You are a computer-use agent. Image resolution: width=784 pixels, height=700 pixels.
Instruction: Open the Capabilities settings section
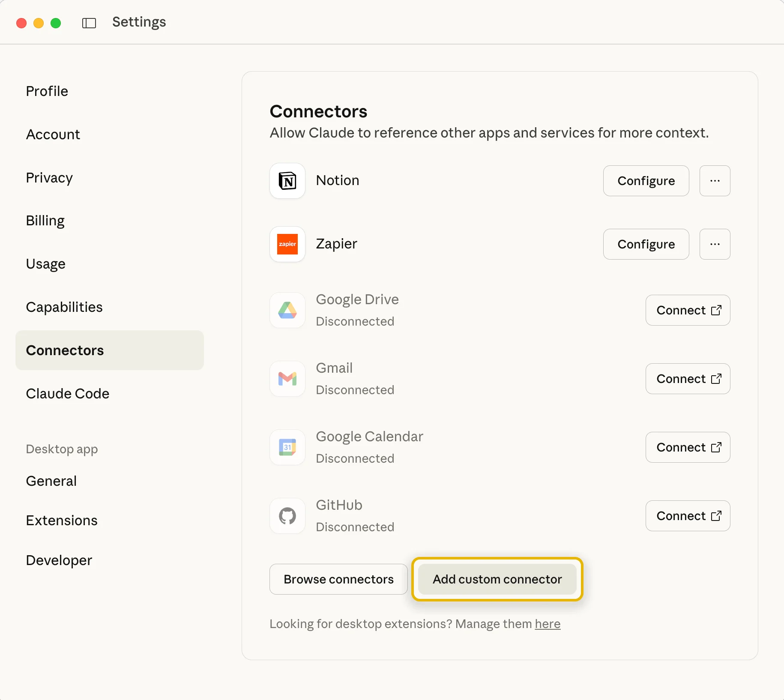pyautogui.click(x=64, y=307)
